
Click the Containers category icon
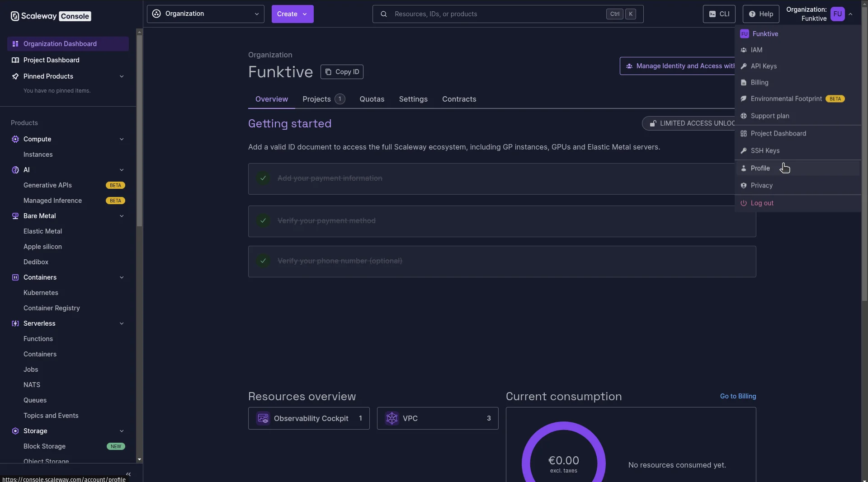click(x=15, y=277)
